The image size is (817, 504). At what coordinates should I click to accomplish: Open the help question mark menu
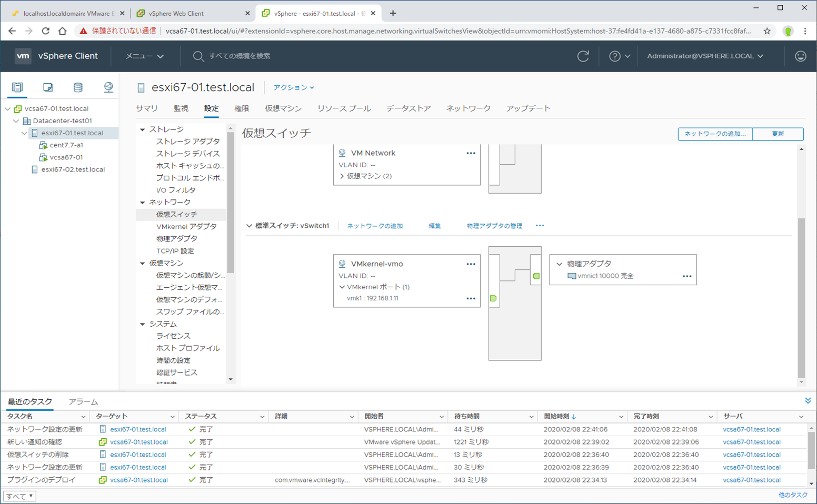click(620, 56)
